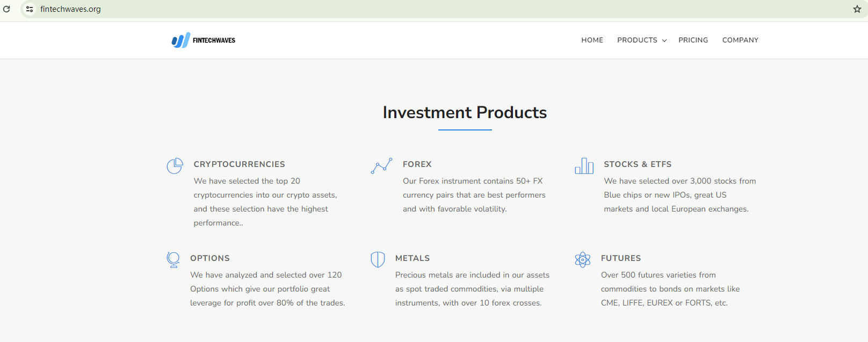Open the Home menu item

coord(592,40)
